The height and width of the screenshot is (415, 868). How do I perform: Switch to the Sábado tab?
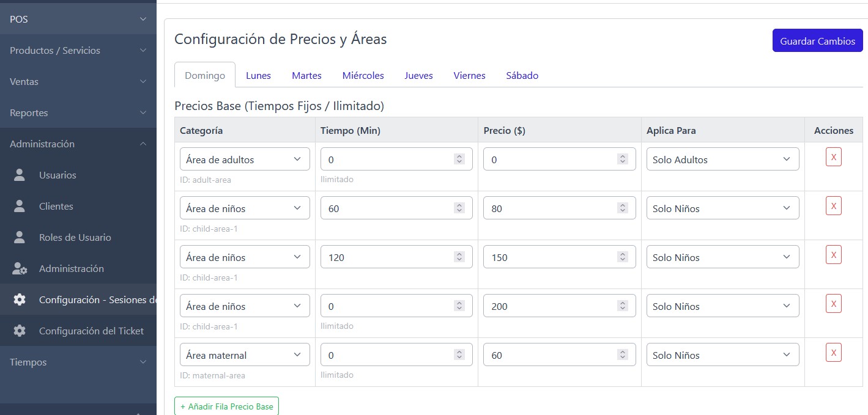(x=522, y=75)
